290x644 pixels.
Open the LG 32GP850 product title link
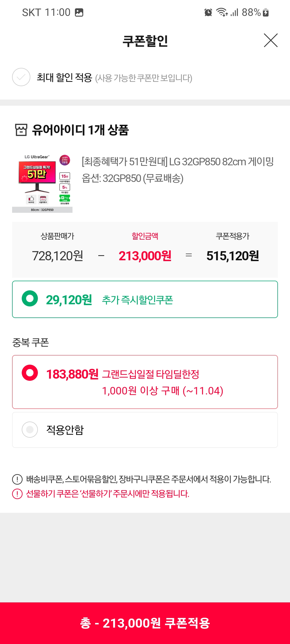(177, 162)
